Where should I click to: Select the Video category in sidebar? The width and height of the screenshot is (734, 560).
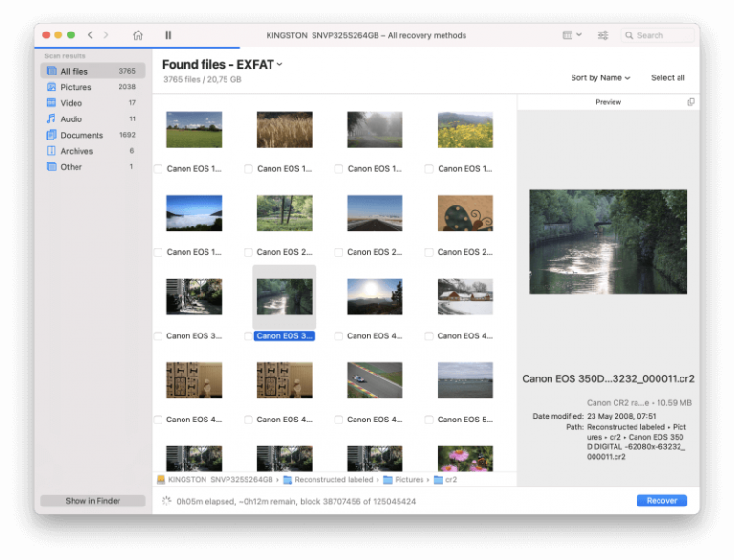[71, 103]
